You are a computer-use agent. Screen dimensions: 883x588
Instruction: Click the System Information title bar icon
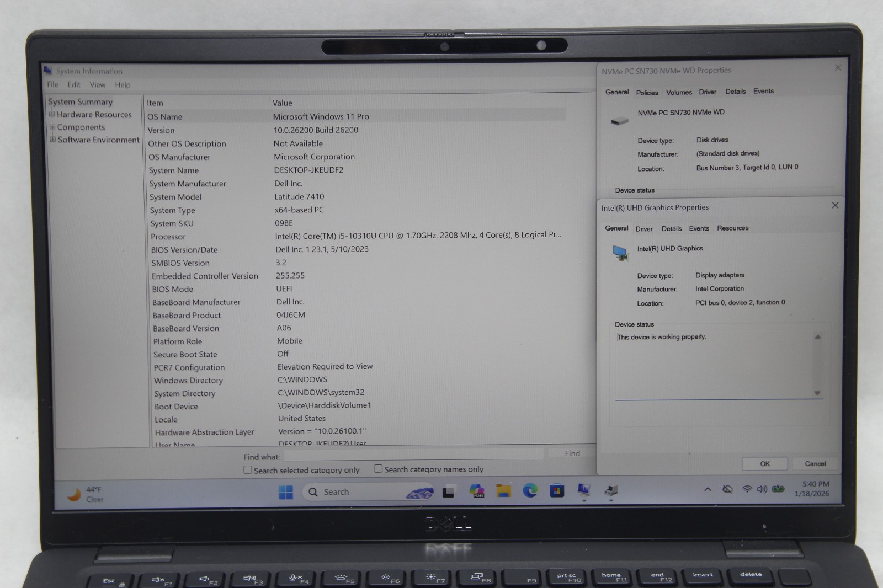pyautogui.click(x=48, y=70)
